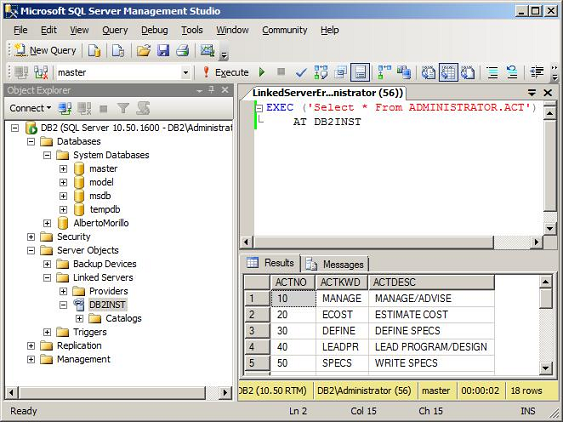Click the ACTNO column header
This screenshot has height=422, width=563.
(x=293, y=282)
